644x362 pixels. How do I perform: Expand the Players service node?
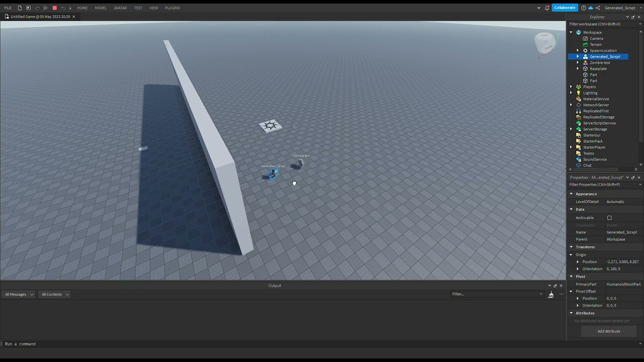click(571, 87)
